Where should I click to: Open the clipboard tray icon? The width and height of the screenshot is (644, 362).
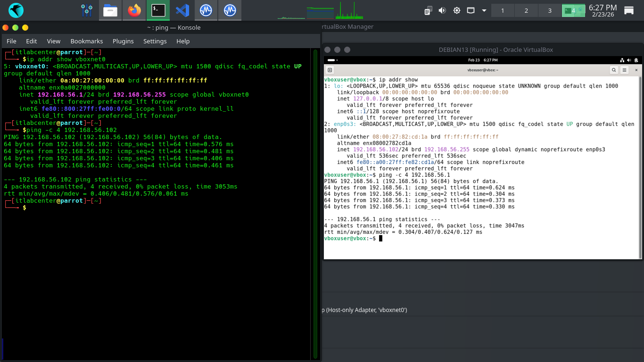click(428, 10)
